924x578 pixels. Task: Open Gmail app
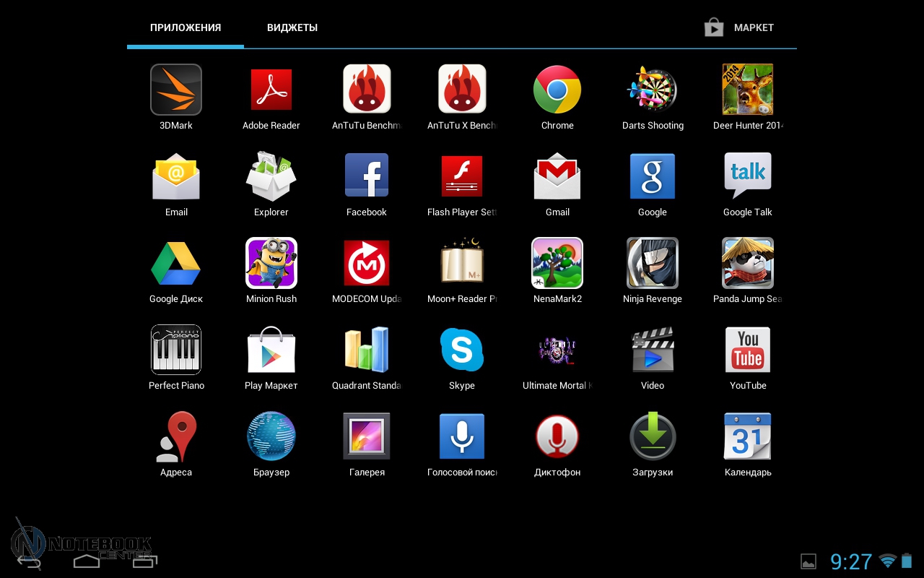[557, 176]
